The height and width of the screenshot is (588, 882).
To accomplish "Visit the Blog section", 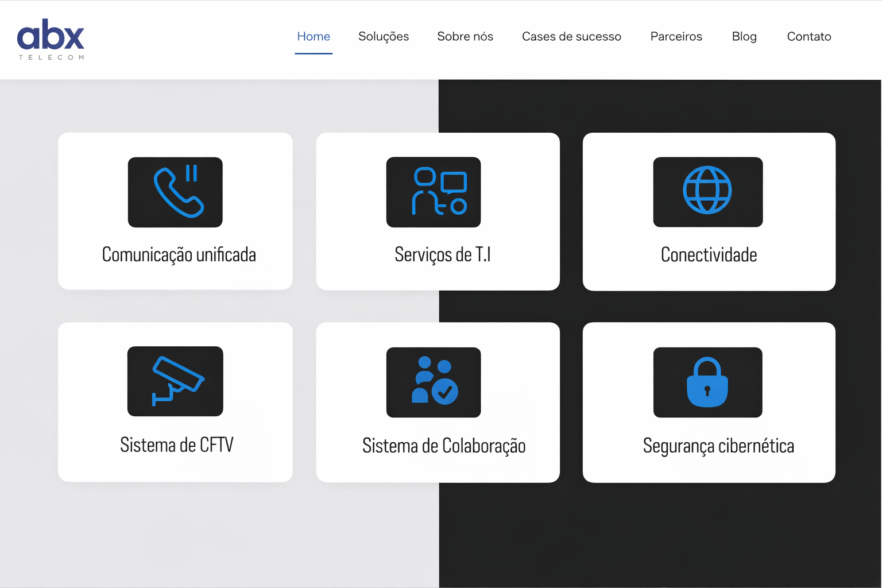I will [744, 36].
